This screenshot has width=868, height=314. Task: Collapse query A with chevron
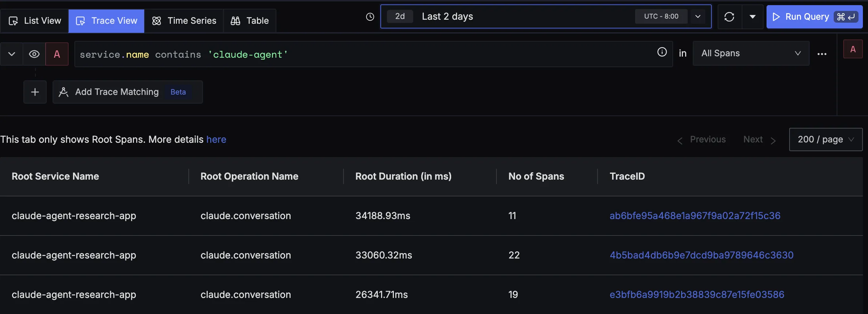pyautogui.click(x=12, y=54)
